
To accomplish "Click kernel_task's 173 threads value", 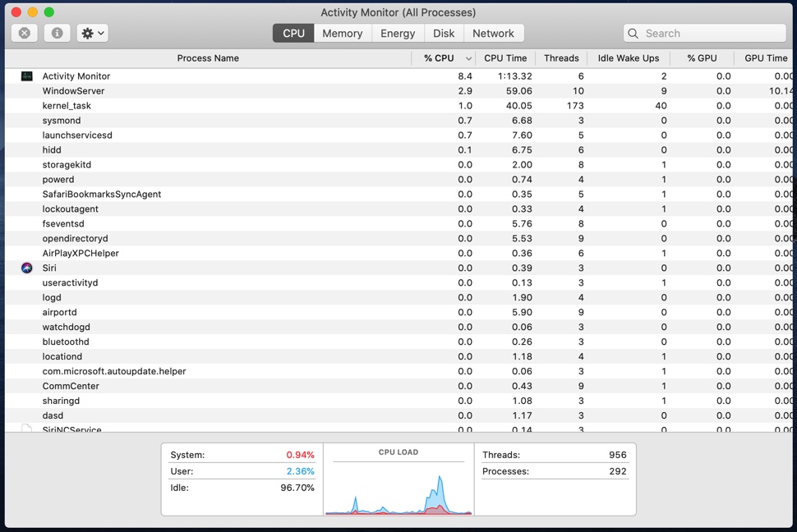I will click(x=575, y=106).
